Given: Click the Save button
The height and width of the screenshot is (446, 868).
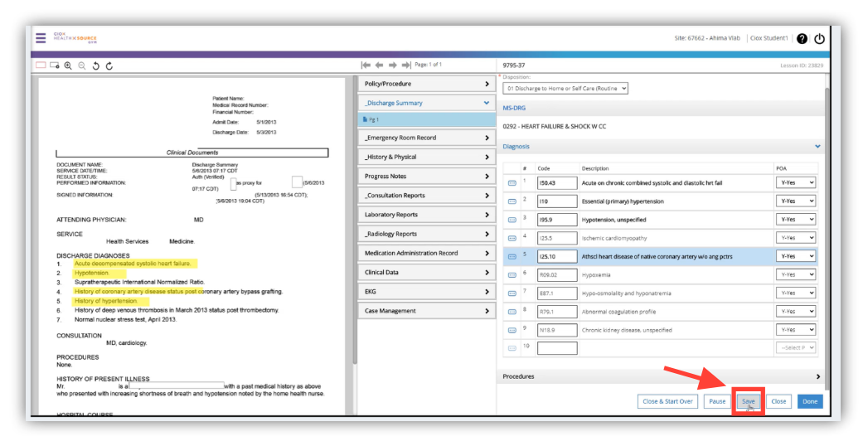Looking at the screenshot, I should (749, 401).
